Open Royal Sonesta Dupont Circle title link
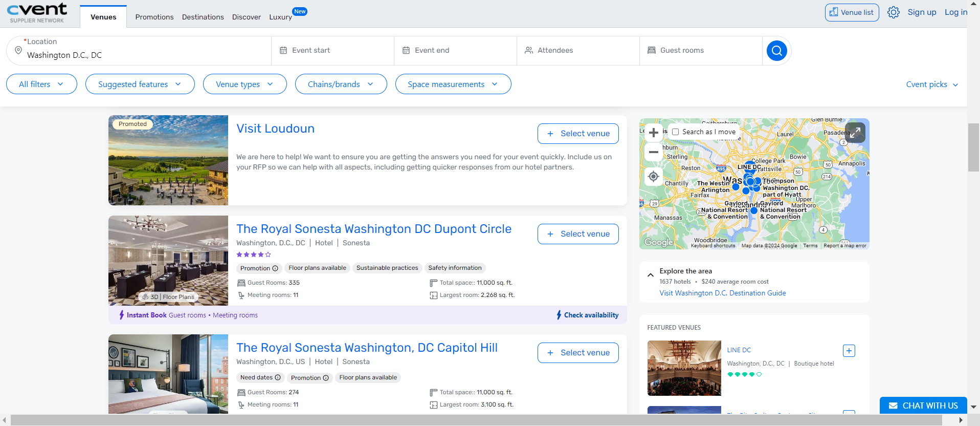Screen dimensions: 980x426 374,229
